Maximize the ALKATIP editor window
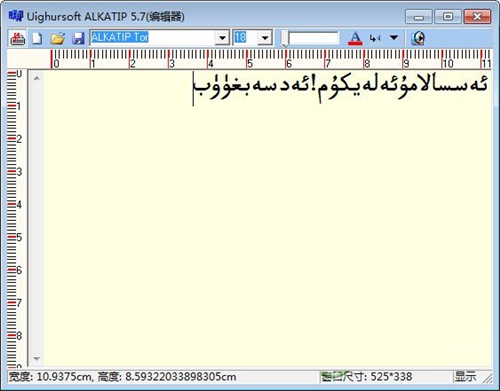The height and width of the screenshot is (391, 500). click(448, 17)
